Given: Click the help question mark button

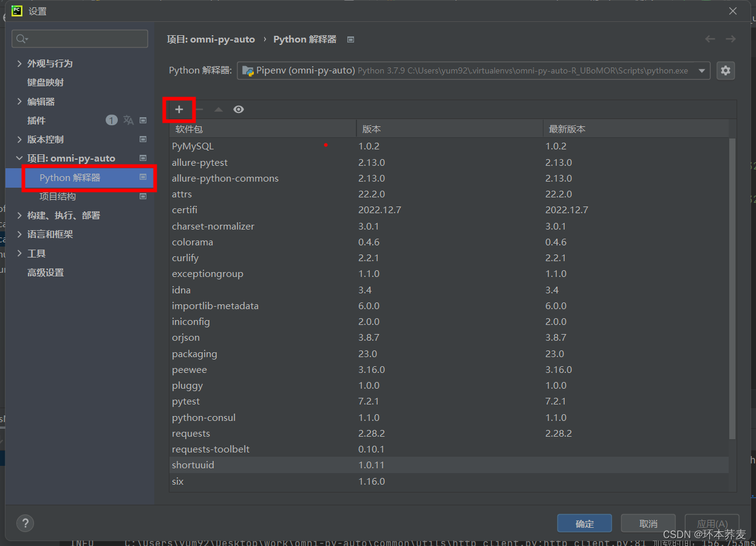Looking at the screenshot, I should tap(25, 523).
